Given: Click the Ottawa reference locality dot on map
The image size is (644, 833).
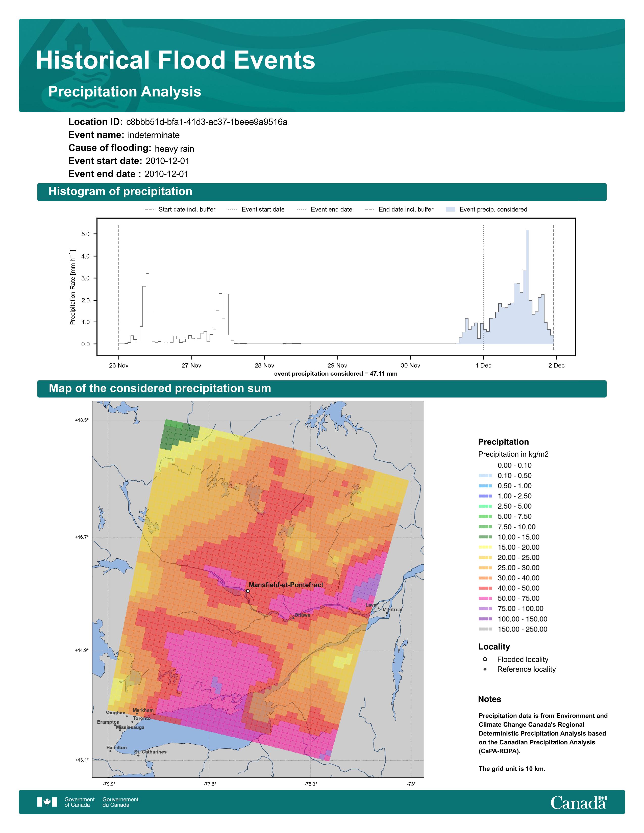Looking at the screenshot, I should point(293,618).
